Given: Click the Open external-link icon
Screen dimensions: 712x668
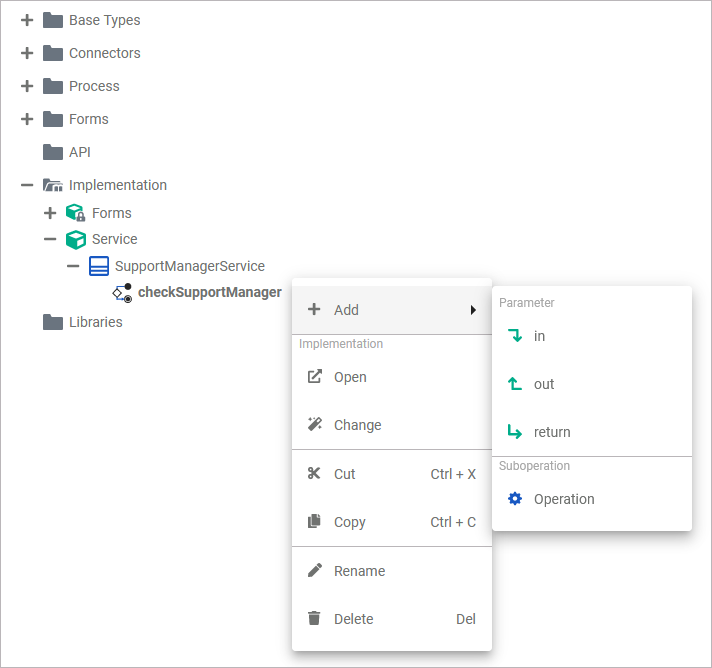Looking at the screenshot, I should pos(315,376).
